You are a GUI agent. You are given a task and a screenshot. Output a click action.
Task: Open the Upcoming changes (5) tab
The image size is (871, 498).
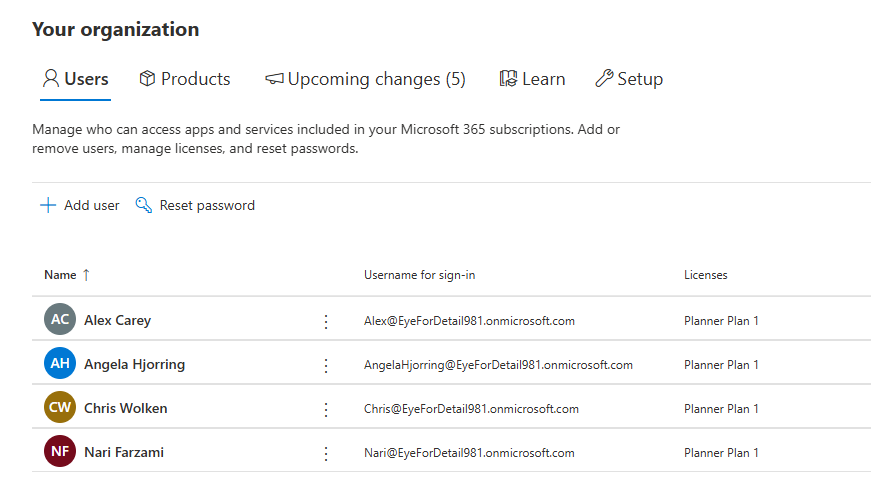pyautogui.click(x=365, y=79)
